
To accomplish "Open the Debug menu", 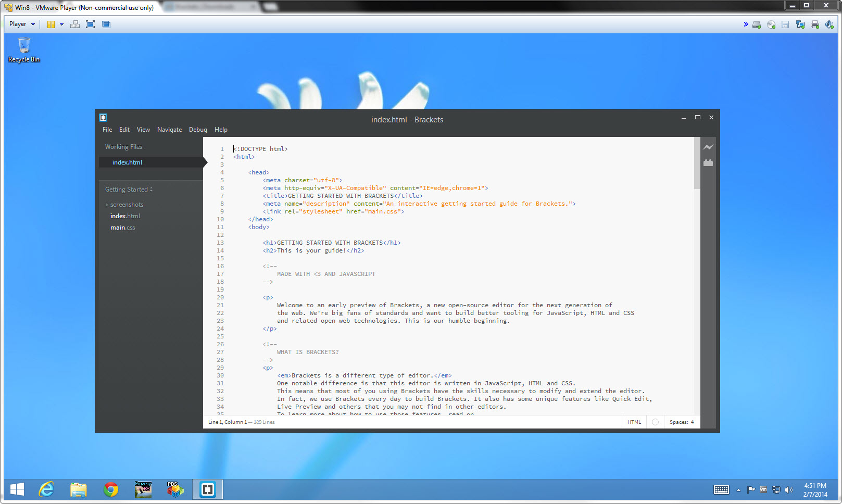I will coord(198,130).
